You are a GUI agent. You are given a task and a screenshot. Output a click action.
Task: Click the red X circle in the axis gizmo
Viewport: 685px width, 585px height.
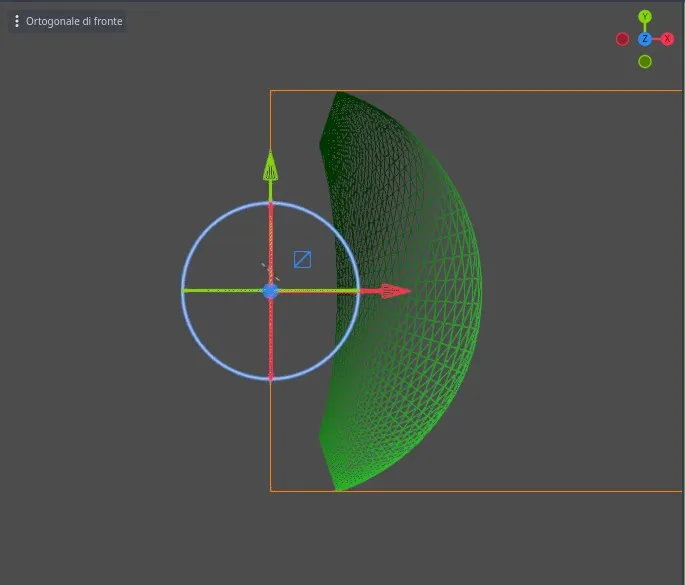[x=668, y=39]
